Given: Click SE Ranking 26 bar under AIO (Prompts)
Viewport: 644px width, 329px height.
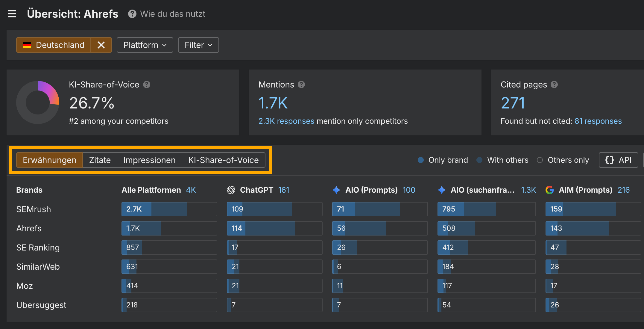Looking at the screenshot, I should [380, 247].
